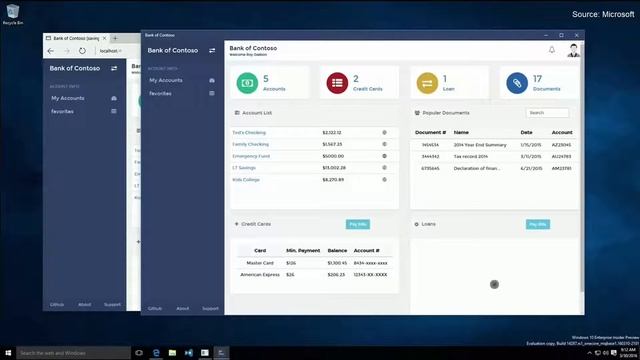Click taskbar clock in system tray
Screen dimensions: 640x360
628,353
